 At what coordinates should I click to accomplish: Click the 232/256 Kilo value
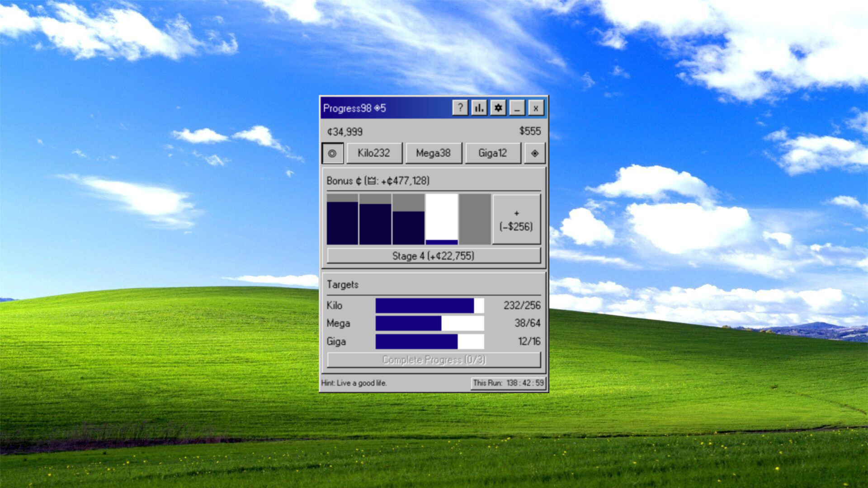(x=522, y=305)
